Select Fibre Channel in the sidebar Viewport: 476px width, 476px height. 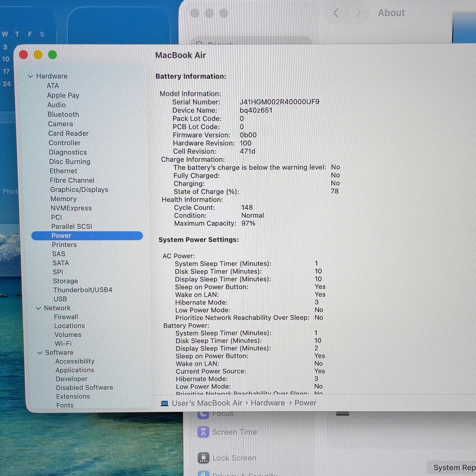(x=72, y=180)
